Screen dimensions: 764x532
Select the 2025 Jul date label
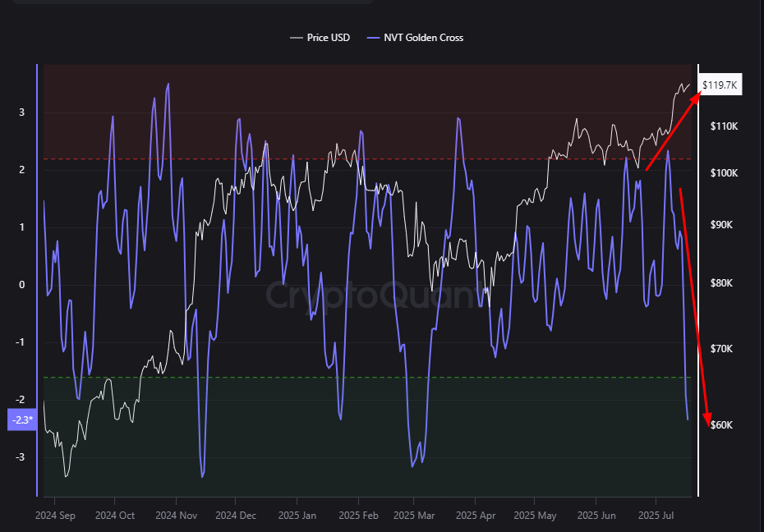pyautogui.click(x=656, y=516)
